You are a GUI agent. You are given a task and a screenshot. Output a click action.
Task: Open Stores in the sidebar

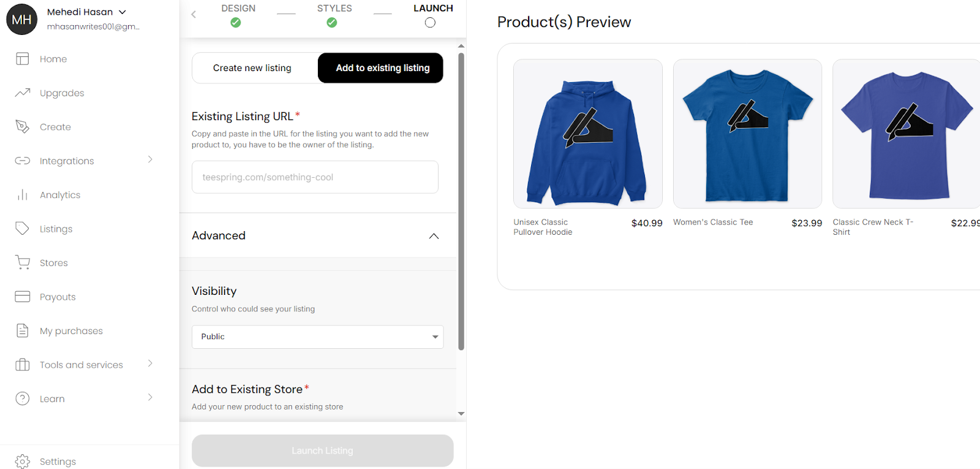(54, 263)
